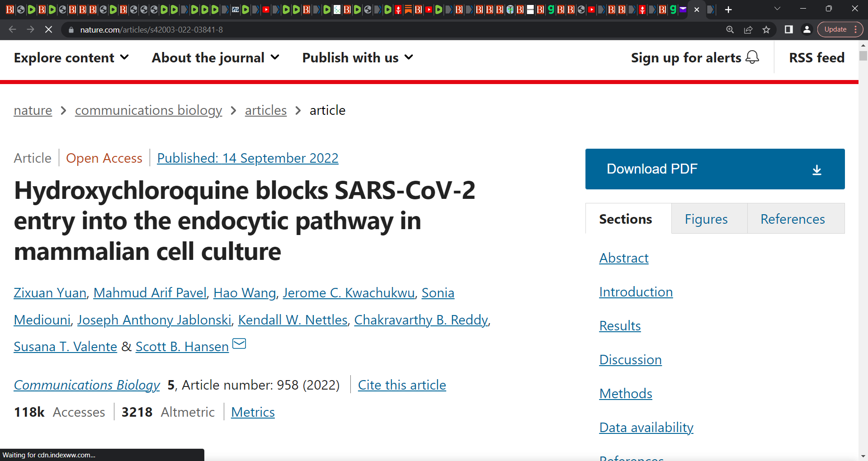Viewport: 868px width, 461px height.
Task: Click the 118k Accesses text
Action: [x=59, y=412]
